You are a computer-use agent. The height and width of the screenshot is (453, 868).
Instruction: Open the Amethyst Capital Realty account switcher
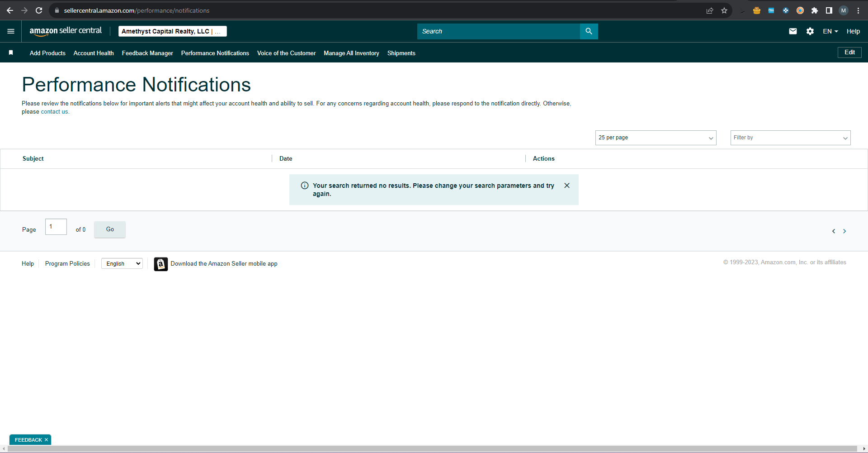tap(173, 31)
